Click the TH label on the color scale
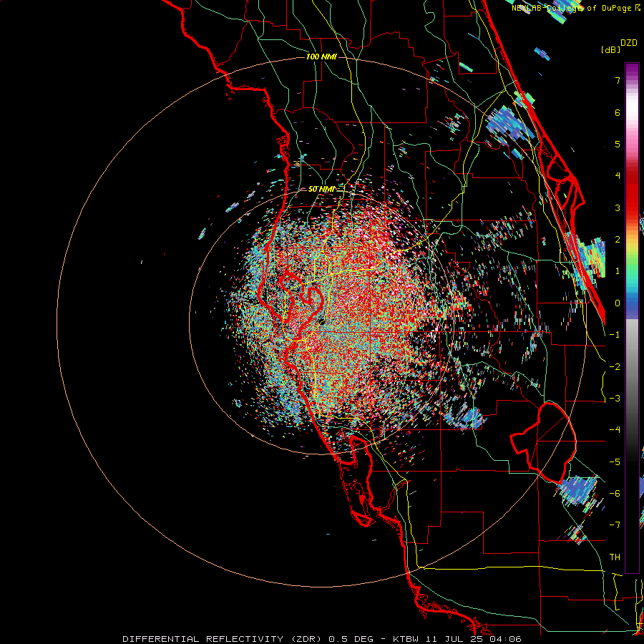Screen dimensions: 644x644 (615, 557)
